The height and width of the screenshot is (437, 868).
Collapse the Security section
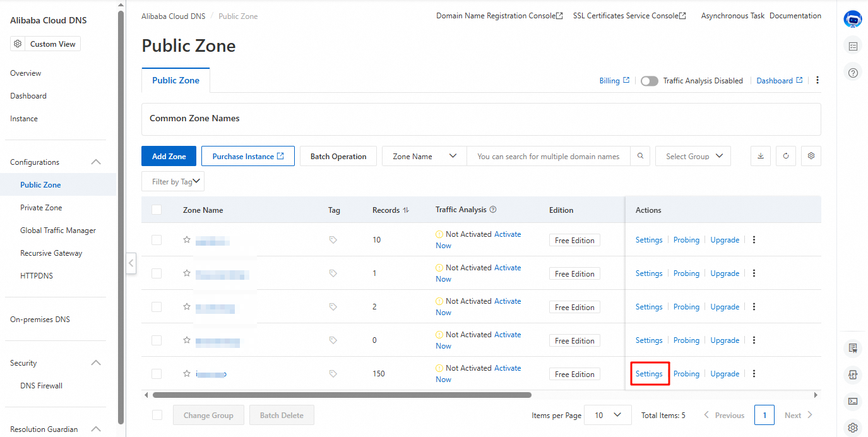tap(96, 363)
